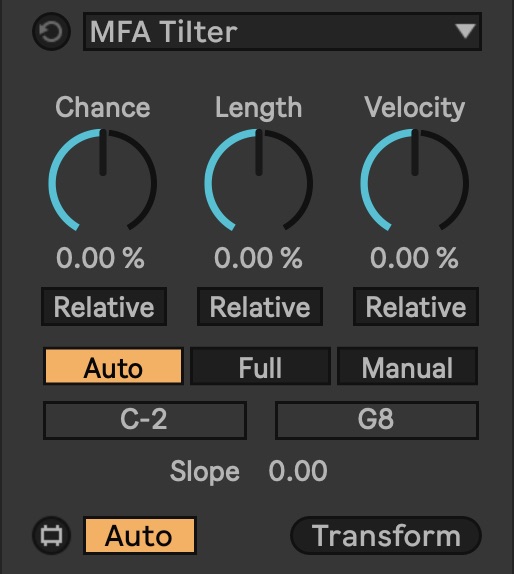
Task: Click the reset icon beside MFA Tilter
Action: 51,31
